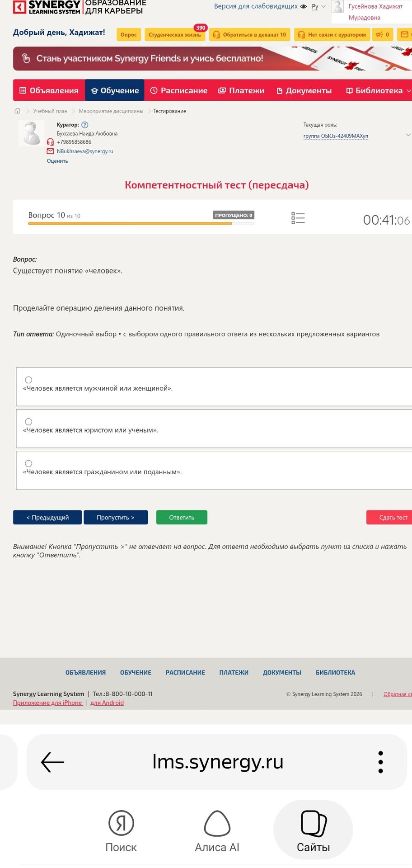Expand the language Ру dropdown
Screen dimensions: 412x868
point(318,6)
